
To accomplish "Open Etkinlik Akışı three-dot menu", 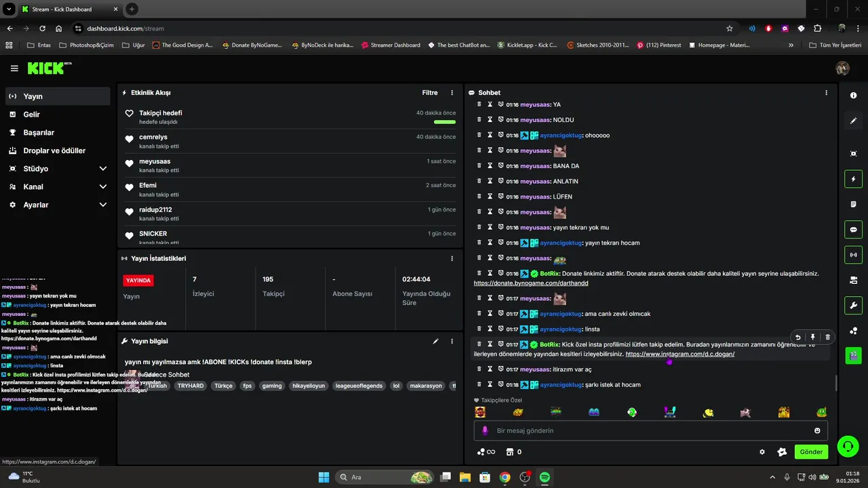I will (x=452, y=93).
